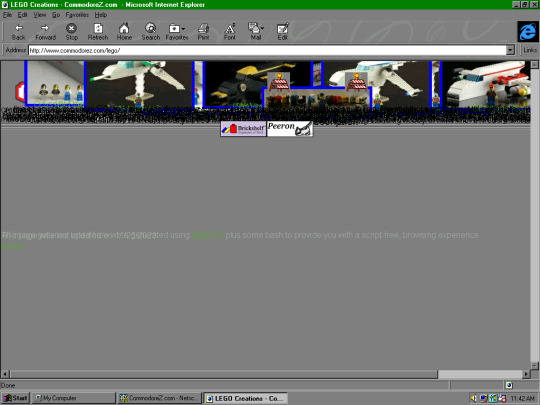
Task: Click the green Home link
Action: click(12, 247)
